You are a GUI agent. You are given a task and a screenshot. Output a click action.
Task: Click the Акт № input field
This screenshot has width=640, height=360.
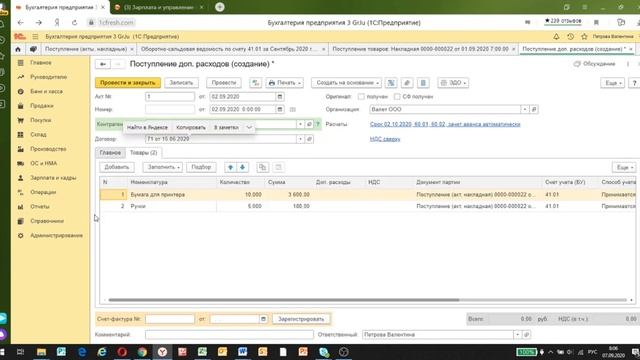tap(170, 97)
